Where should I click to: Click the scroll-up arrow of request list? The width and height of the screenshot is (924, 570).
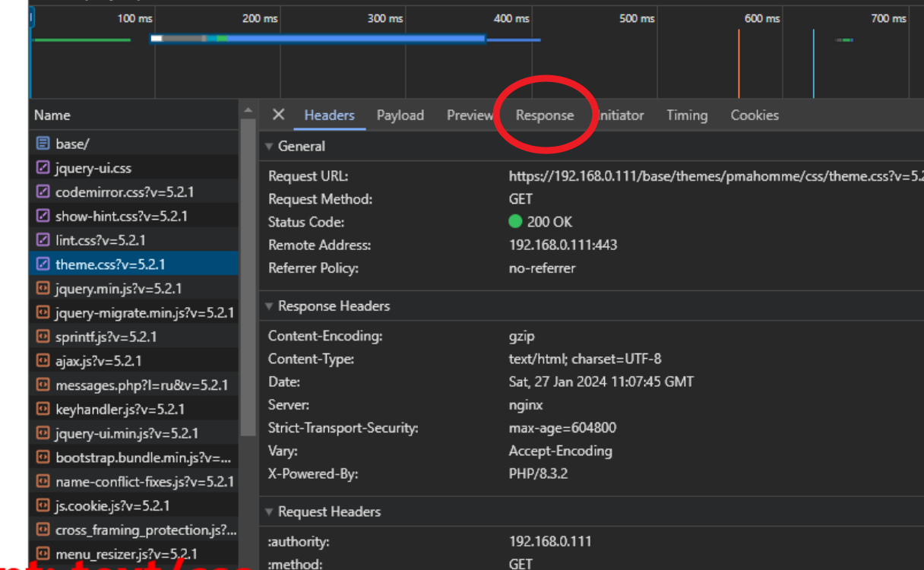click(x=248, y=111)
